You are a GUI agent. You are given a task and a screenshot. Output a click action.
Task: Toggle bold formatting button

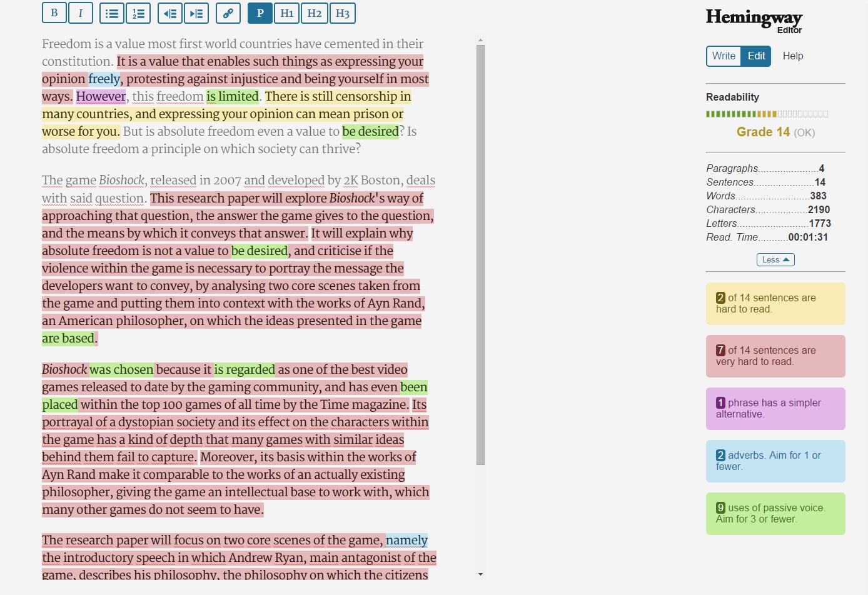[54, 12]
